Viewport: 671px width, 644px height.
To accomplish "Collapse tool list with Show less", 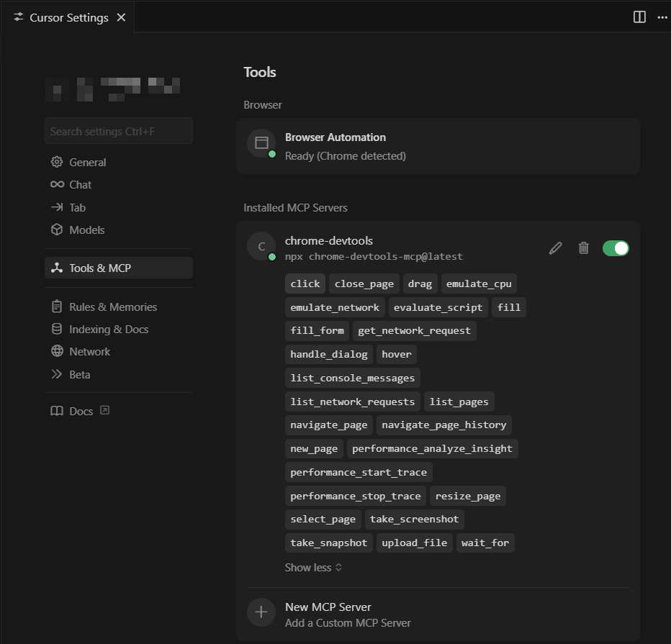I will click(x=313, y=568).
